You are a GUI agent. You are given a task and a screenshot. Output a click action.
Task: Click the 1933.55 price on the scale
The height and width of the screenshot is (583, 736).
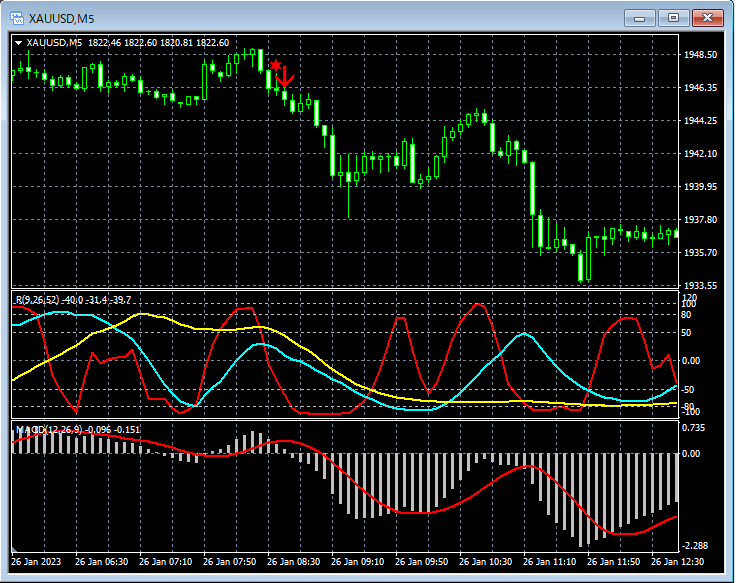(701, 286)
